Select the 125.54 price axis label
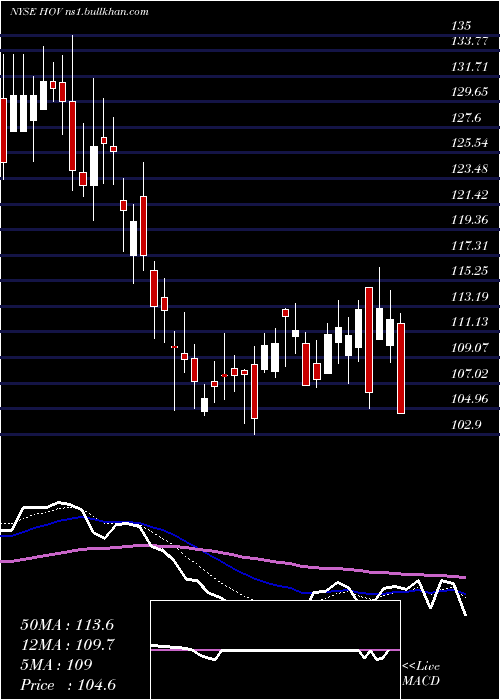 point(469,143)
